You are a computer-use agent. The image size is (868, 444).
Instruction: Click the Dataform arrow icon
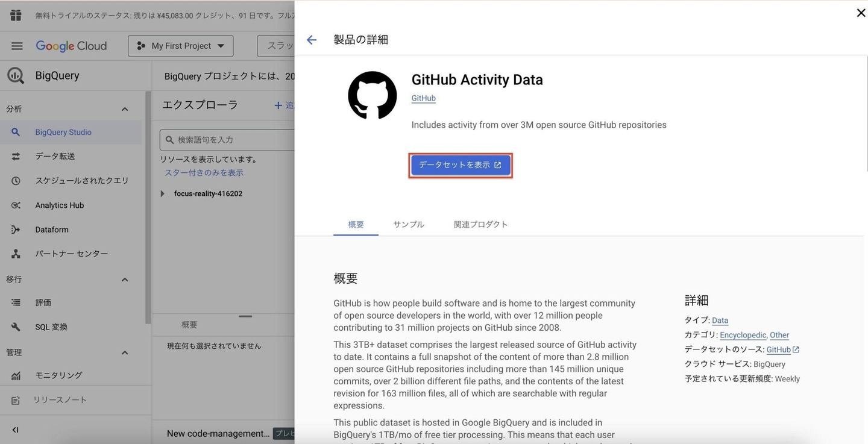[x=16, y=230]
